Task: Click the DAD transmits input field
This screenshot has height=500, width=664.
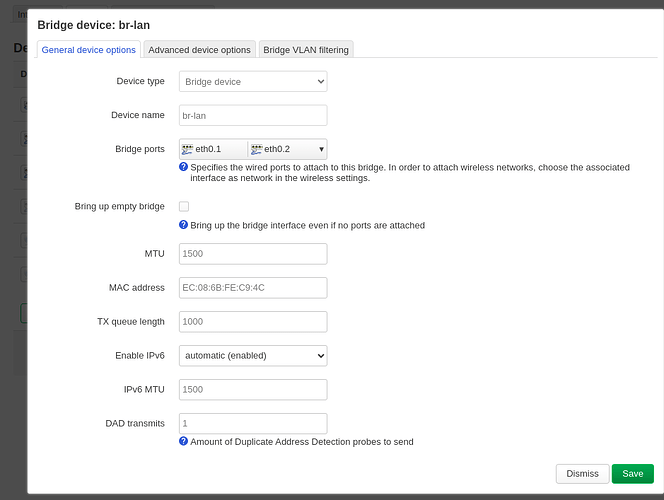Action: pyautogui.click(x=253, y=423)
